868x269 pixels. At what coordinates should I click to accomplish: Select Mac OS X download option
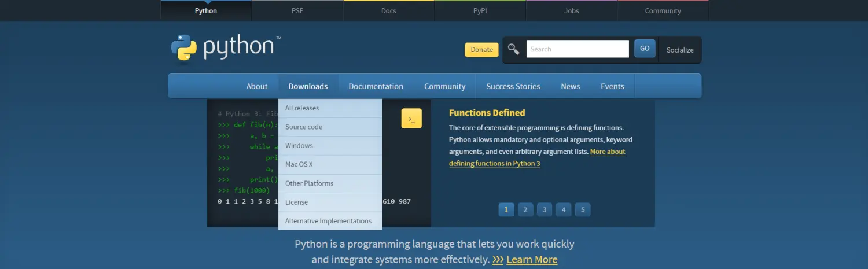click(330, 164)
